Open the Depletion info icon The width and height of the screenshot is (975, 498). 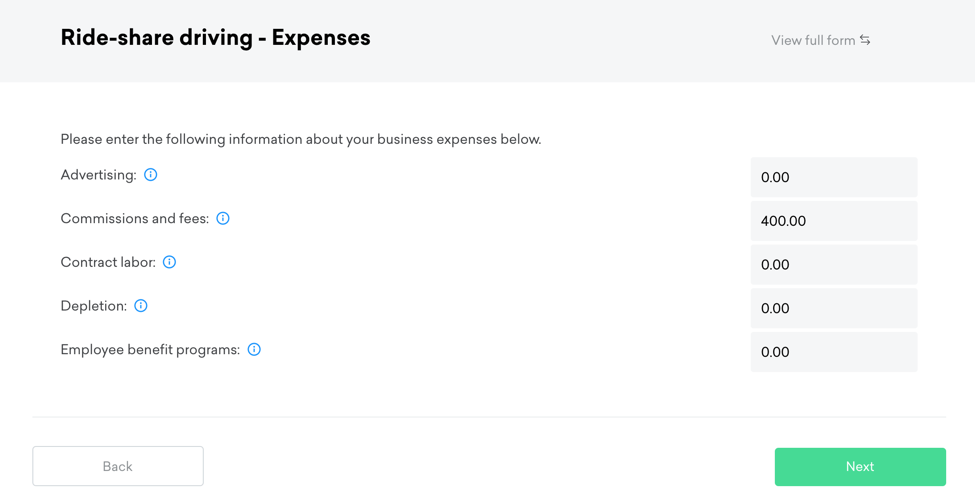[x=141, y=306]
